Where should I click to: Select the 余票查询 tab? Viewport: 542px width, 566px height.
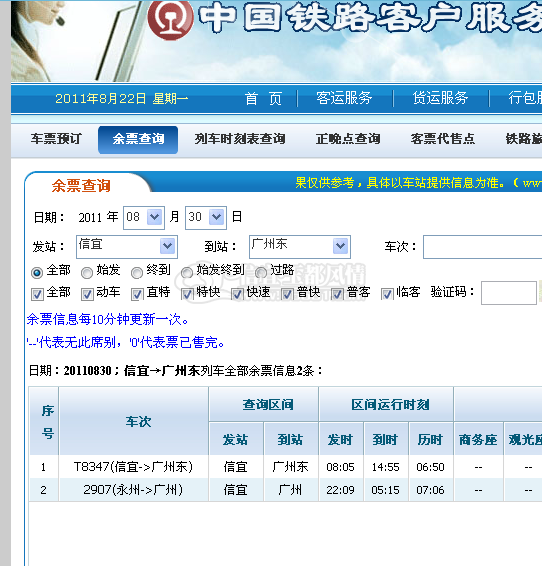click(138, 139)
